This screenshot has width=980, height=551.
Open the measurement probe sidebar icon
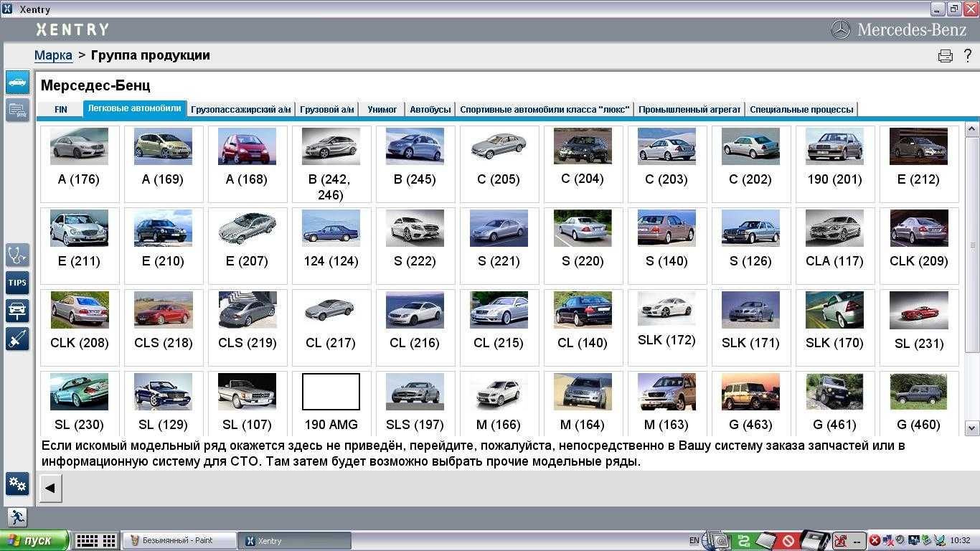click(17, 339)
